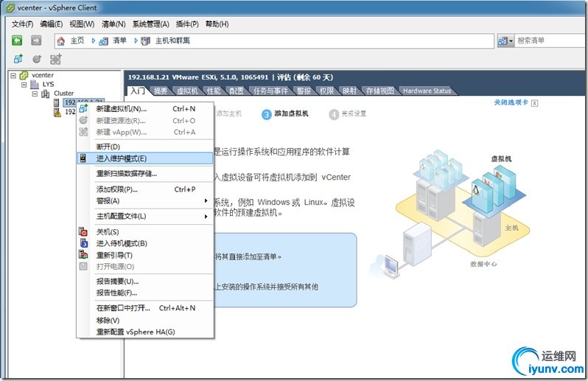Click the new virtual machine toolbar icon
Image resolution: width=588 pixels, height=381 pixels.
tap(18, 59)
